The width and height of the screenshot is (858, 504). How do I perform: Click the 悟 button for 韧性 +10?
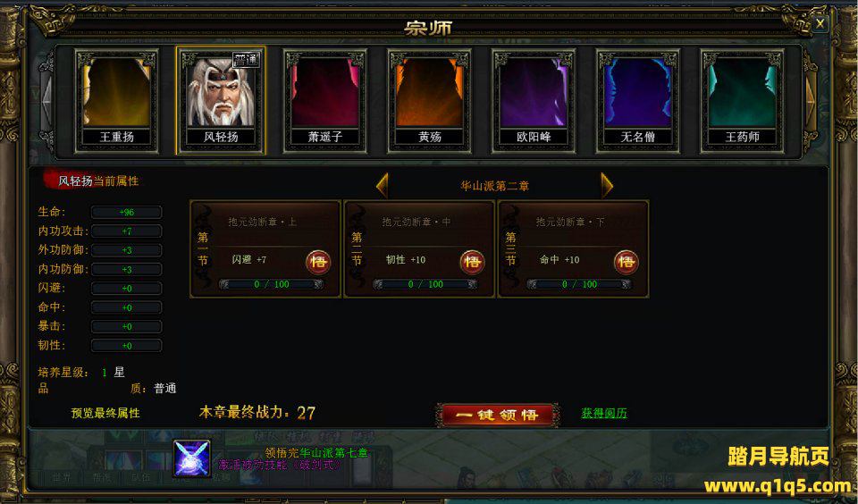(472, 262)
